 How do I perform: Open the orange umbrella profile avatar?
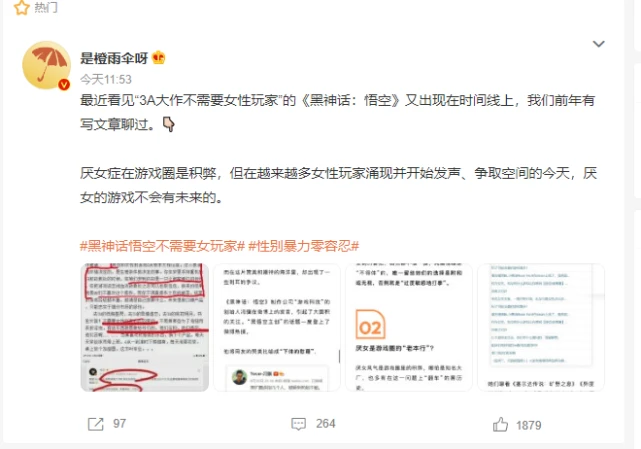coord(46,65)
